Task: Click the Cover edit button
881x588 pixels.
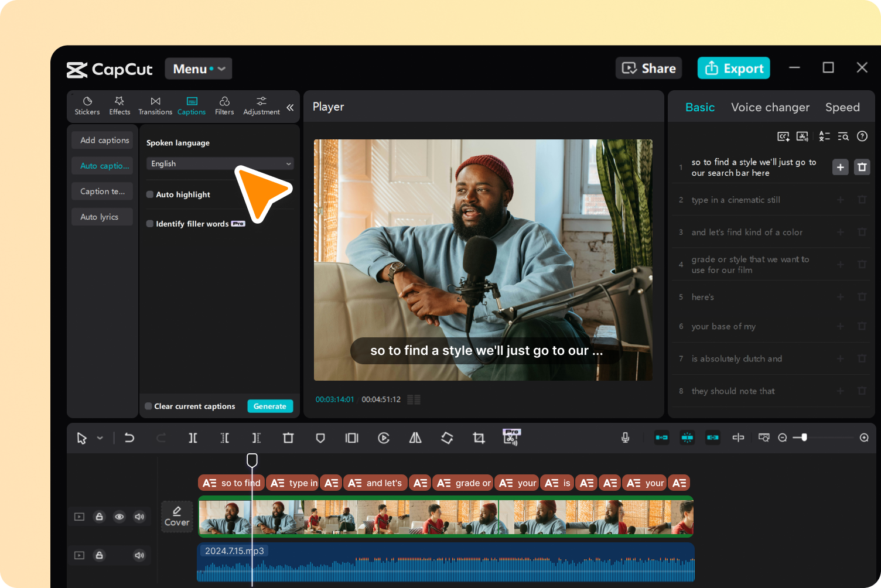Action: pyautogui.click(x=177, y=516)
